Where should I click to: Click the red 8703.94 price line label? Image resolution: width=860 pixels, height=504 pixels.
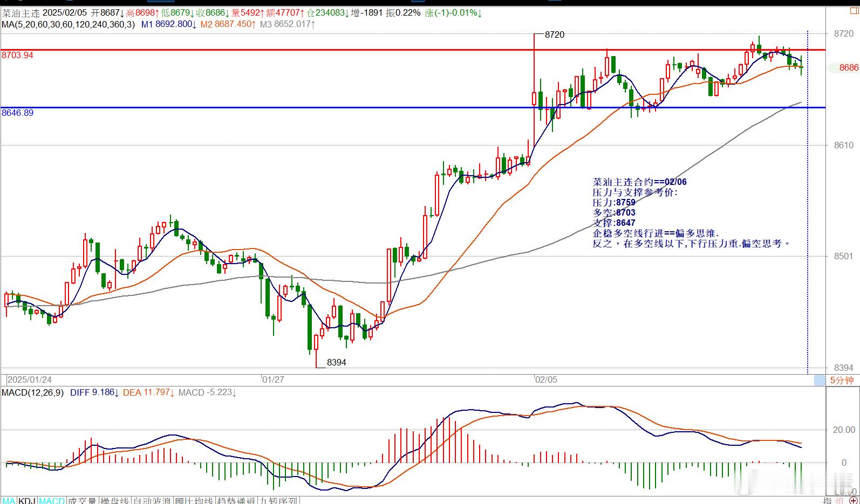(17, 56)
